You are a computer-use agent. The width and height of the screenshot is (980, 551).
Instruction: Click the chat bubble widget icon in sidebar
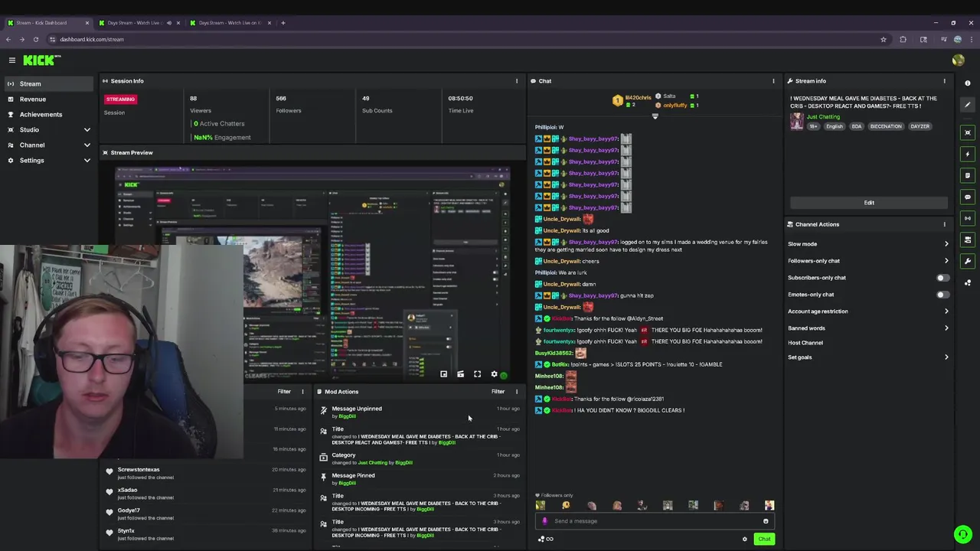click(968, 197)
